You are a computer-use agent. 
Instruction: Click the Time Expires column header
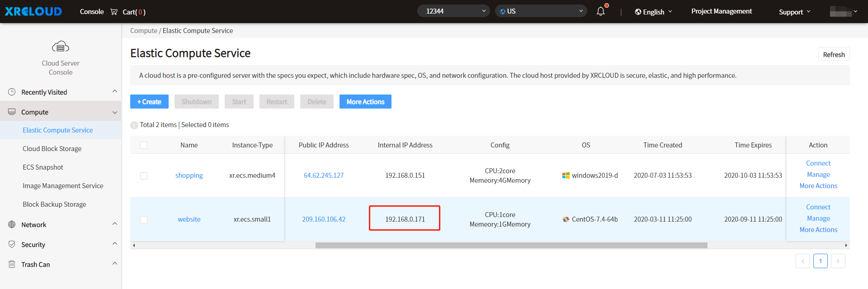753,145
